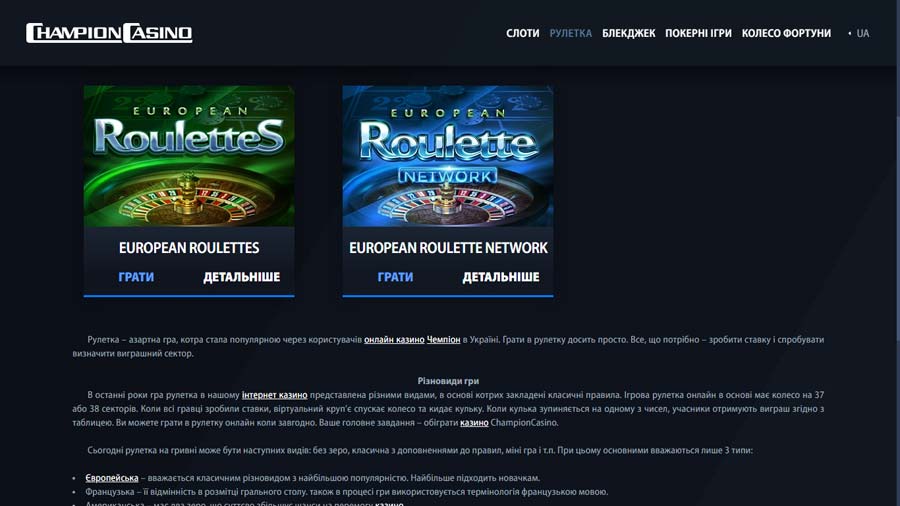This screenshot has height=506, width=900.
Task: Play European Roulettes via ГРАТИ
Action: pyautogui.click(x=136, y=277)
